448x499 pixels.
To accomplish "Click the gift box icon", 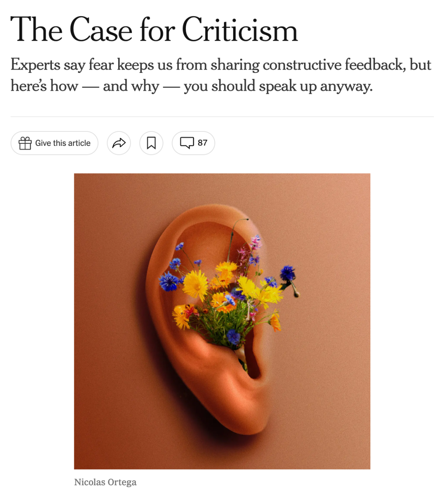I will pyautogui.click(x=25, y=143).
